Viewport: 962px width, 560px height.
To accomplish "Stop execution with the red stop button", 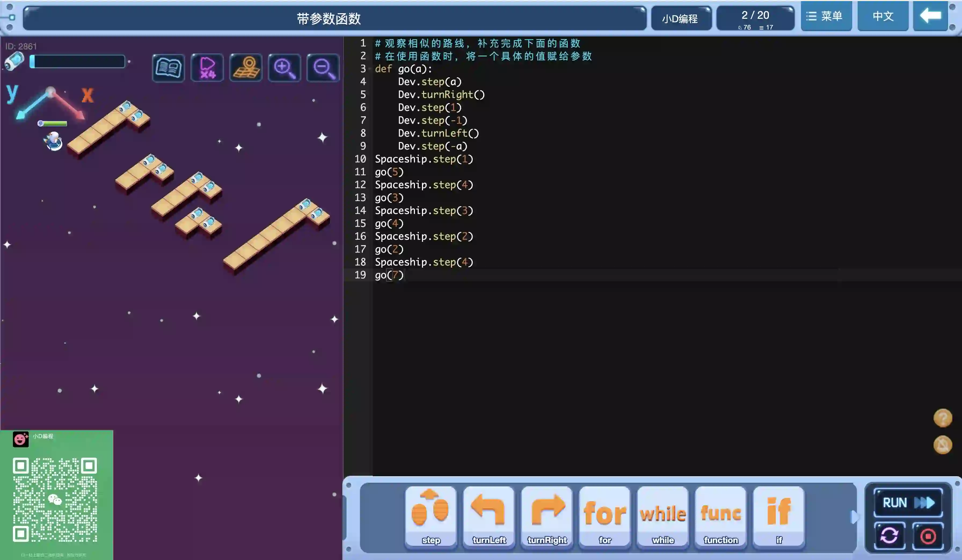I will click(928, 536).
